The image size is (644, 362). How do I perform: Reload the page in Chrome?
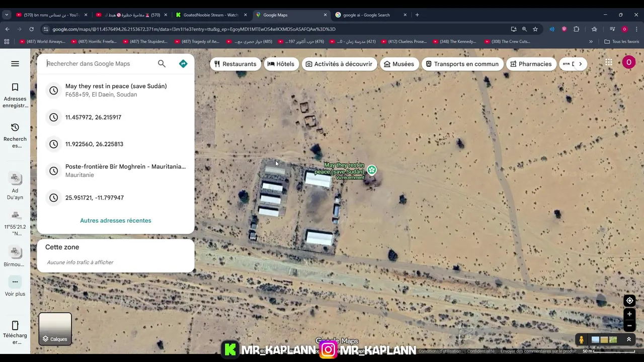tap(31, 29)
